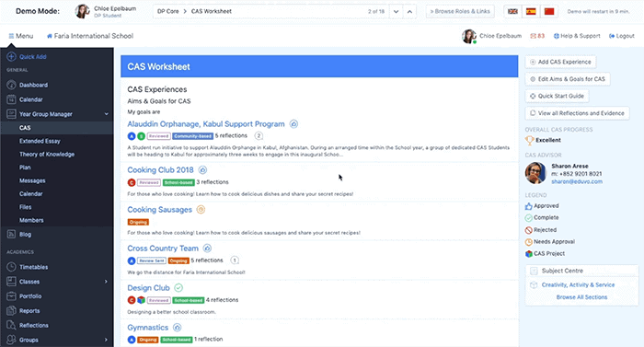Click Sharon Arese's advisor photo

(535, 173)
